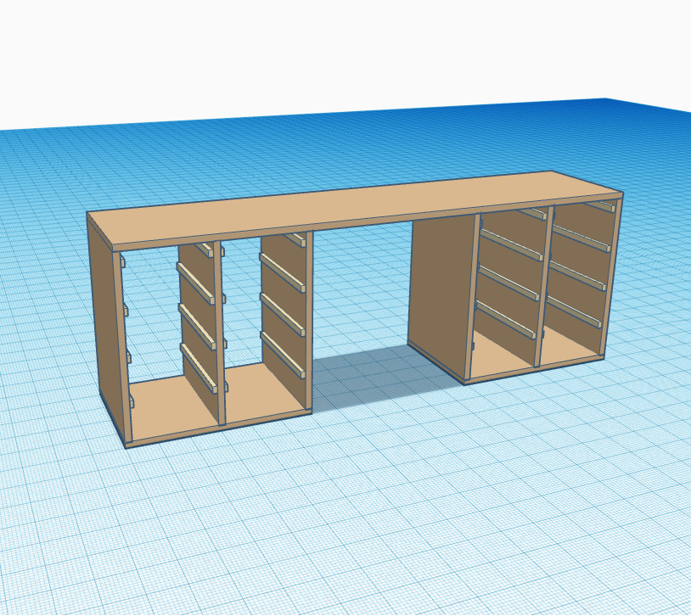Select the desk's long top surface
The height and width of the screenshot is (616, 691).
point(357,206)
